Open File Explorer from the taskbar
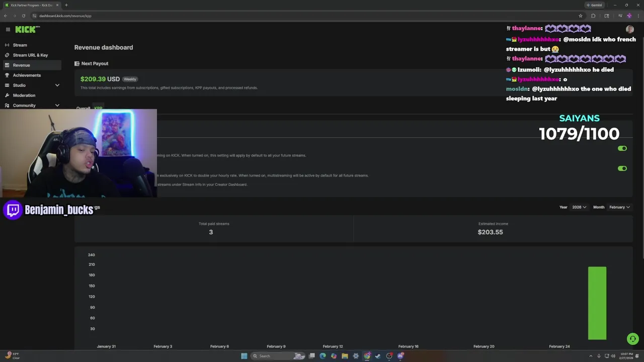Viewport: 644px width, 362px height. (x=345, y=356)
